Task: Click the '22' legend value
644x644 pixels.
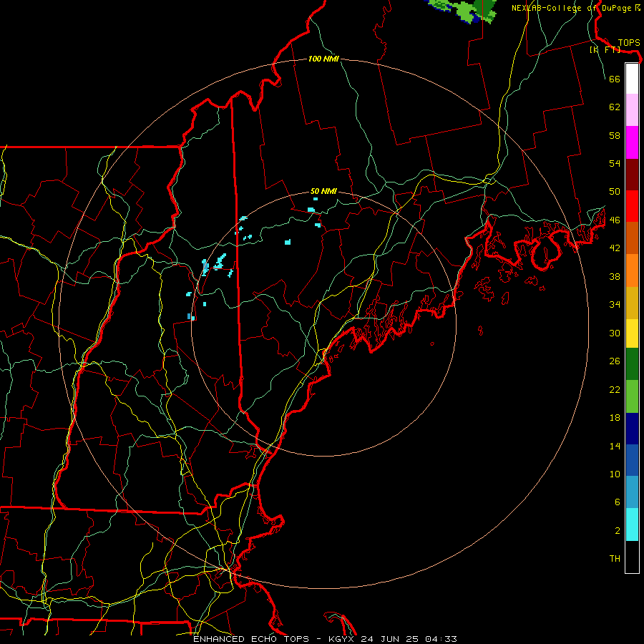Action: click(x=615, y=389)
